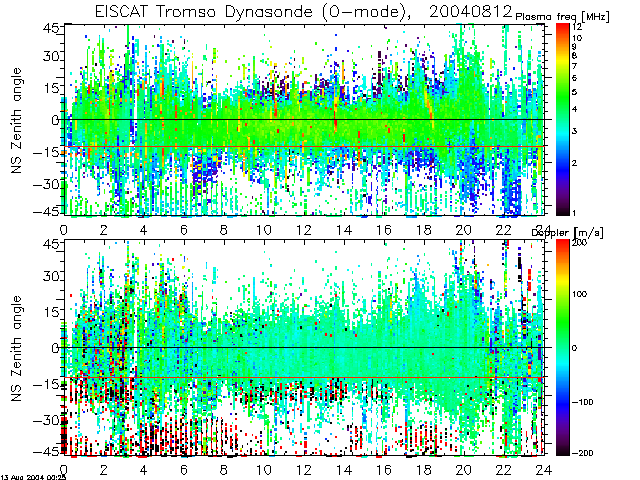Click the "7" tick on plasma freq colorbar

tap(574, 66)
